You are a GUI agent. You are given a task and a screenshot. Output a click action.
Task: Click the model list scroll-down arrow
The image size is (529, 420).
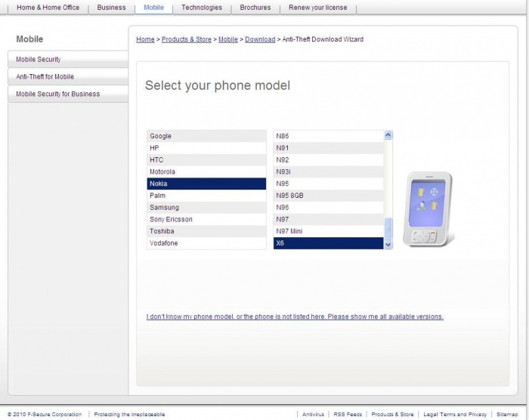click(388, 244)
